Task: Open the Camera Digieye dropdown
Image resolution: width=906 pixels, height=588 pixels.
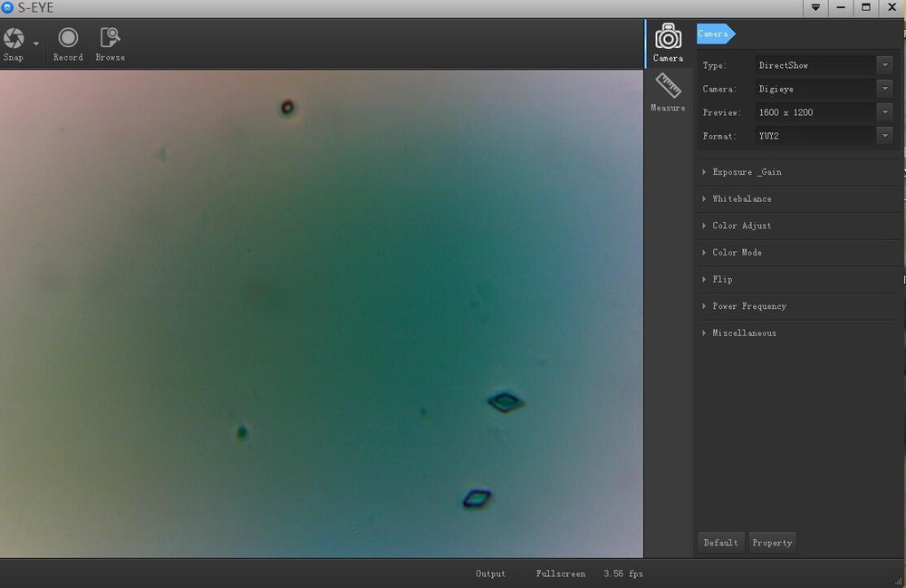Action: point(884,89)
